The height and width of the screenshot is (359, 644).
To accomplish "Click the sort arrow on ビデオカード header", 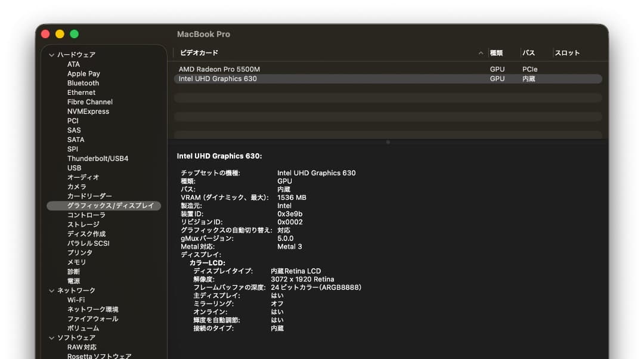I will tap(481, 52).
